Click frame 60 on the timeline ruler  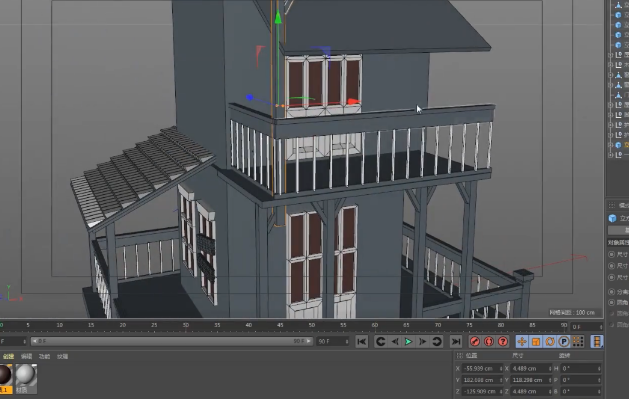(x=375, y=325)
